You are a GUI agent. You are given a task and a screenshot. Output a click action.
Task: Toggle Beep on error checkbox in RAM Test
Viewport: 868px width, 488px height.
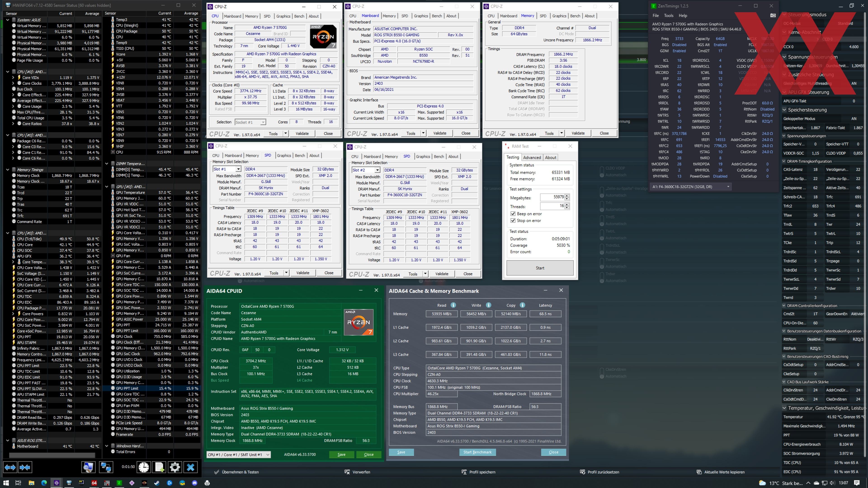[513, 214]
